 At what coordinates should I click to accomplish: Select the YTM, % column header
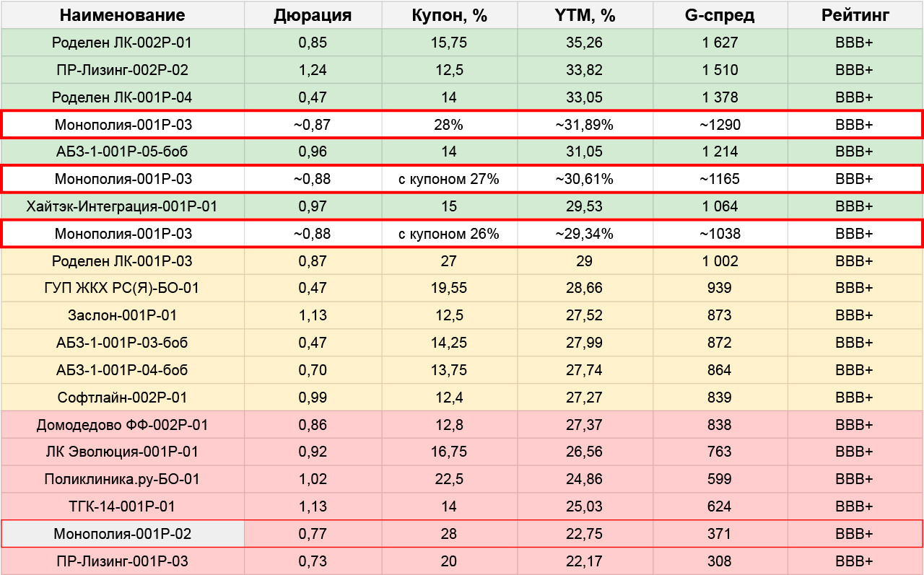coord(585,15)
